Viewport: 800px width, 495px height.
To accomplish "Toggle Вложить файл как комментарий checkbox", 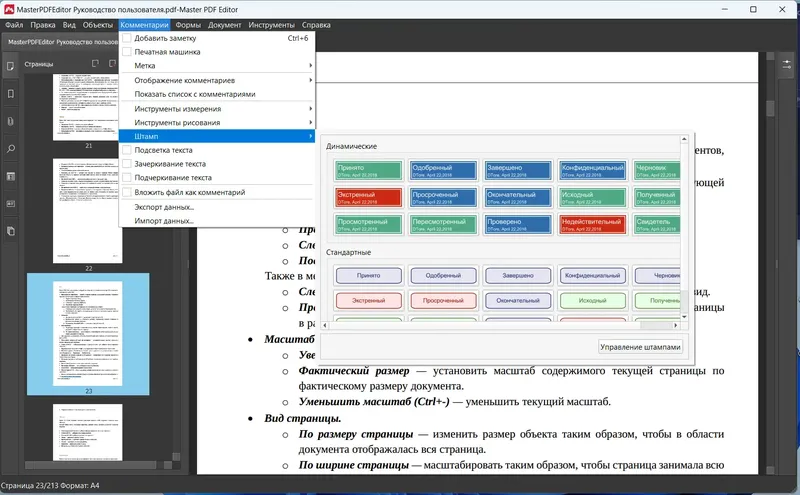I will pyautogui.click(x=127, y=192).
